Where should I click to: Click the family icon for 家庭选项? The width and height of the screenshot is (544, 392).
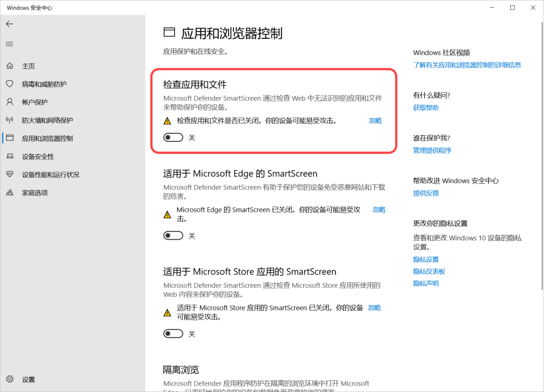10,192
